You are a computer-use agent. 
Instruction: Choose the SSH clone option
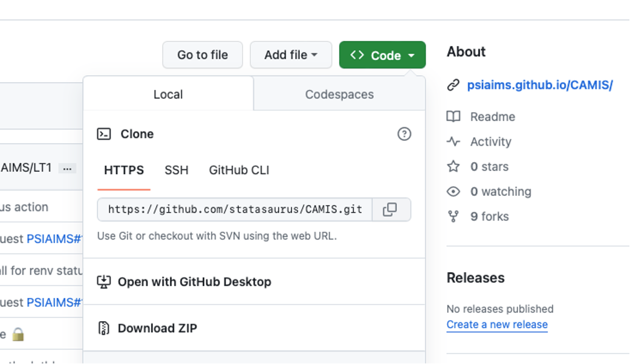177,171
